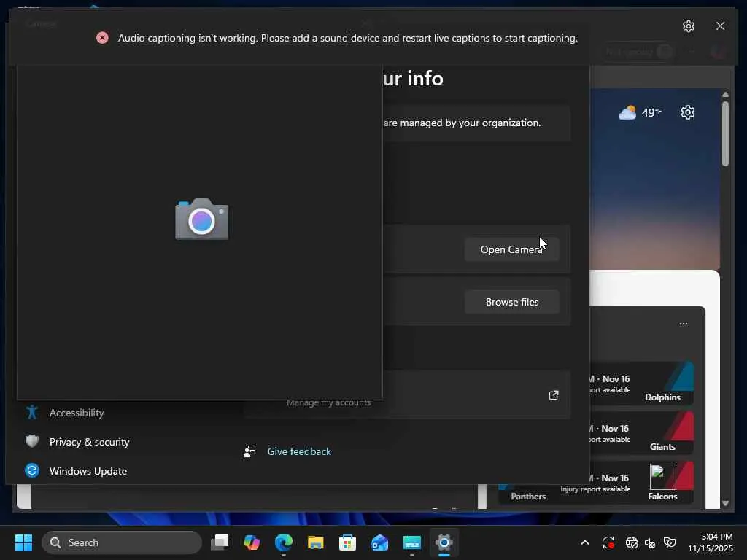Open the Windows Start menu
Viewport: 747px width, 560px height.
pyautogui.click(x=23, y=542)
